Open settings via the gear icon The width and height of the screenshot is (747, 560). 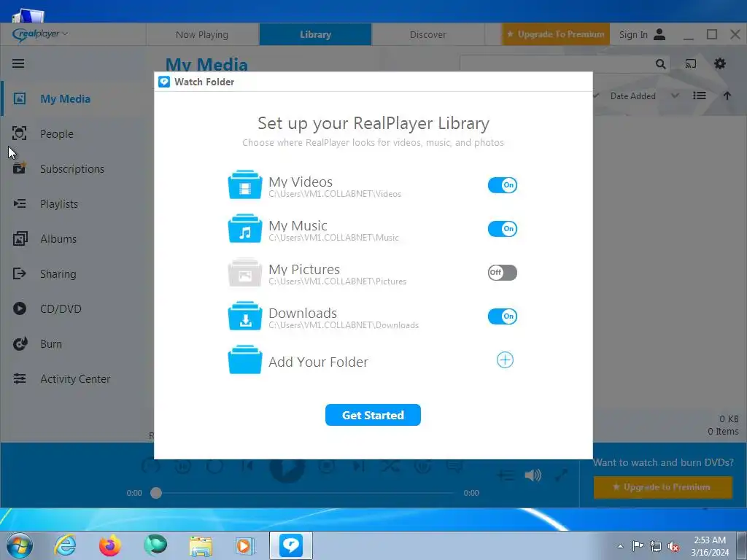coord(720,64)
